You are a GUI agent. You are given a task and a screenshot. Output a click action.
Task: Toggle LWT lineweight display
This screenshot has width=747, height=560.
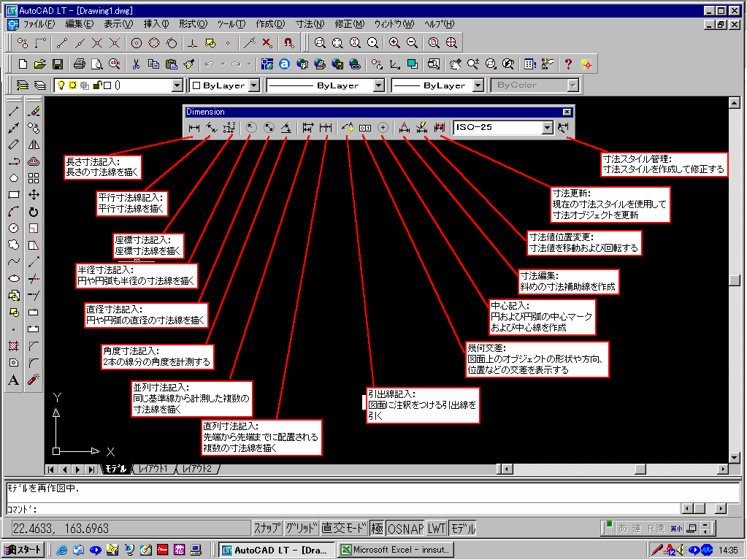point(437,528)
